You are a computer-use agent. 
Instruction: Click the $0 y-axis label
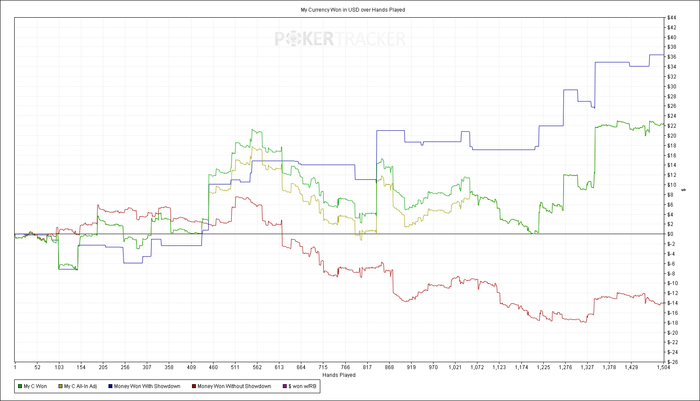click(670, 234)
